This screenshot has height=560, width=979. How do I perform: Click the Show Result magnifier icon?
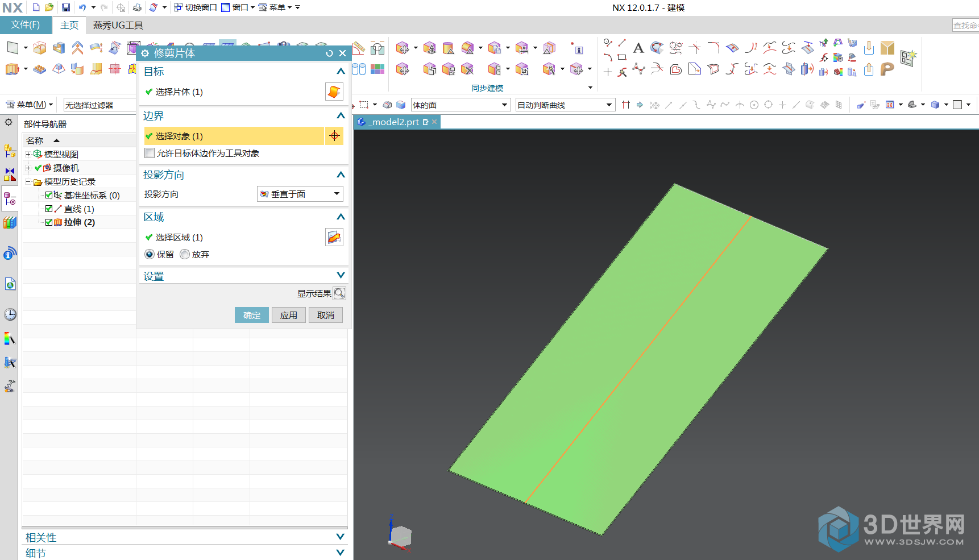(339, 293)
